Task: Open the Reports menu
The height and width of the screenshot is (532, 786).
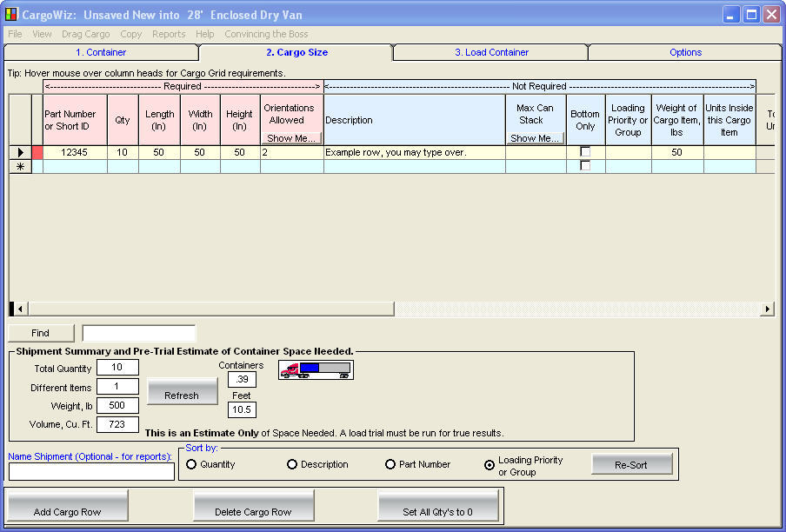Action: (x=169, y=34)
